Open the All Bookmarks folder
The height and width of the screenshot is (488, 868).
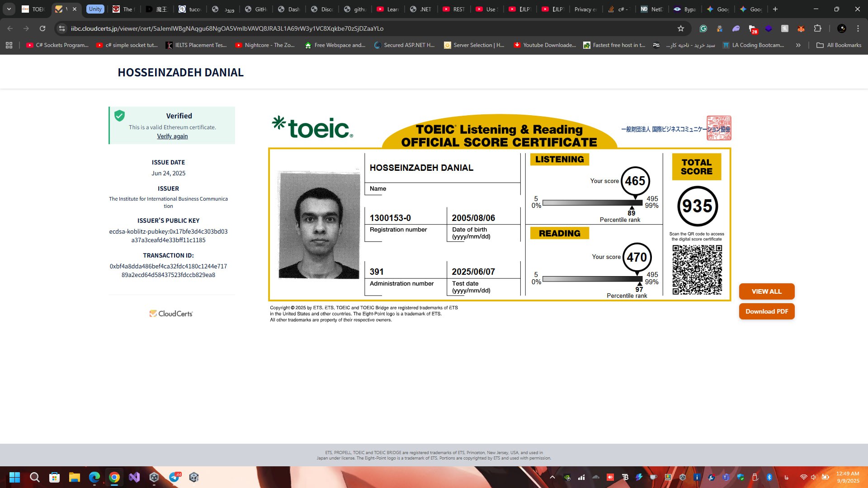(839, 45)
